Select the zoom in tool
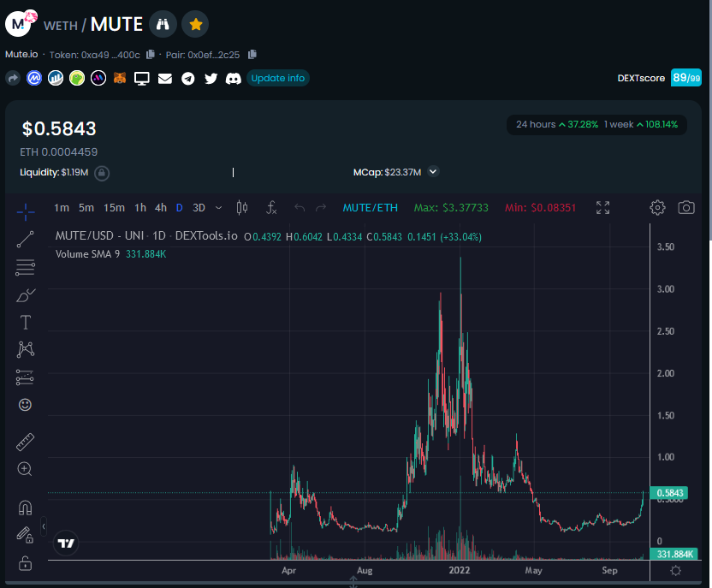The width and height of the screenshot is (712, 588). coord(25,469)
